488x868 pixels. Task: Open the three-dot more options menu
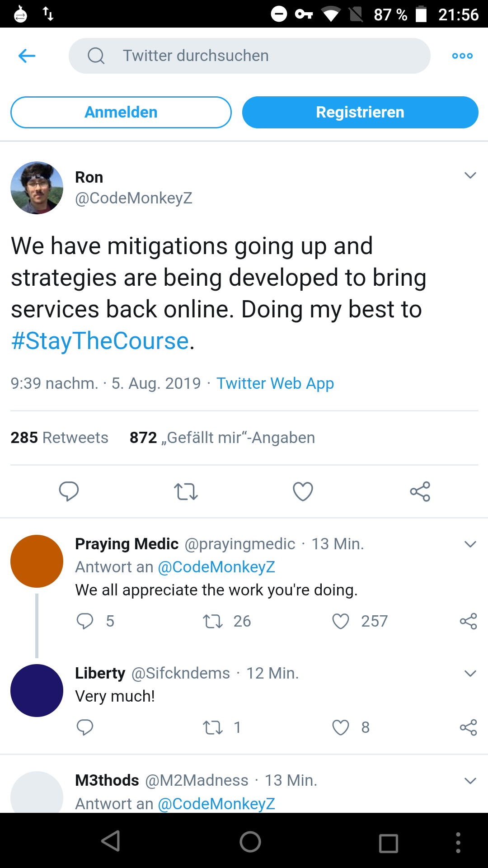[x=462, y=56]
